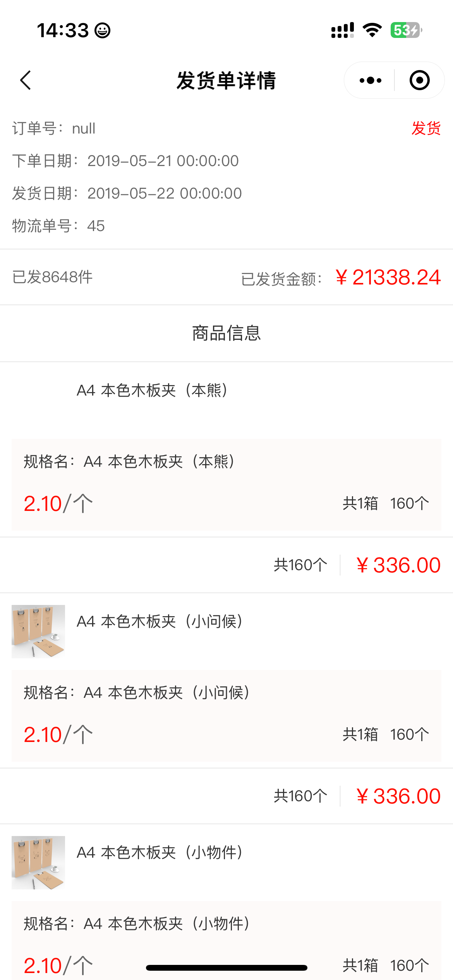Tap spec row 规格名 A4 本色木板夹（本熊）
Viewport: 453px width, 980px height.
point(129,462)
